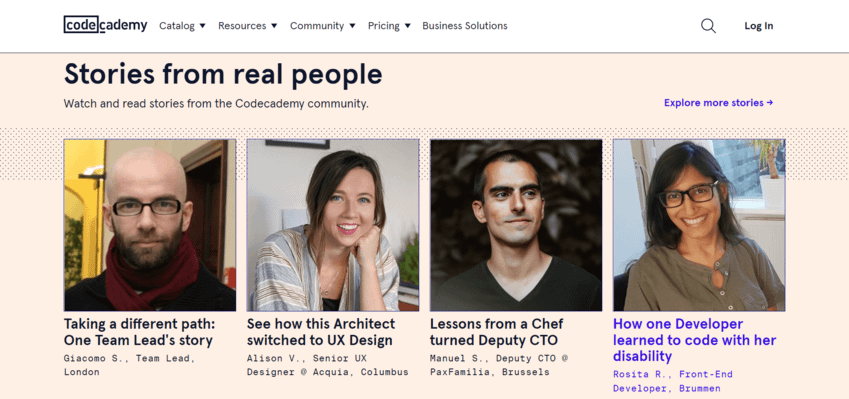The height and width of the screenshot is (399, 849).
Task: Go to the Codecademy logo home
Action: [106, 25]
